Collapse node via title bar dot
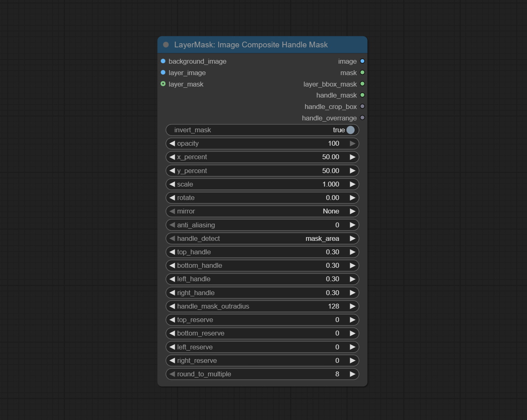527x420 pixels. tap(166, 45)
